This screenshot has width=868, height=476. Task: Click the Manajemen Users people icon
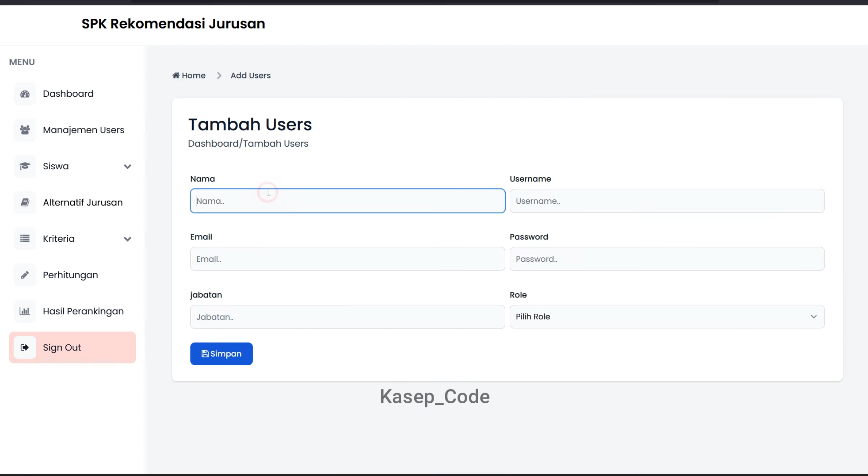click(25, 130)
